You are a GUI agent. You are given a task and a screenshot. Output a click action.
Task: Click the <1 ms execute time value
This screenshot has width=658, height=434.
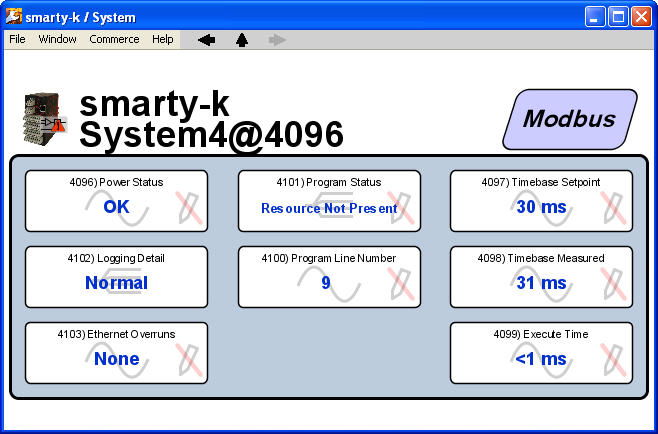(541, 359)
